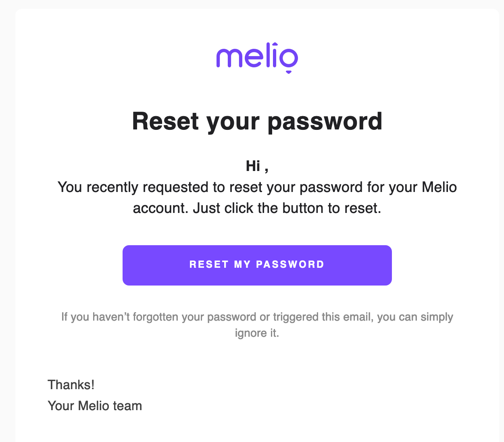Click the RESET MY PASSWORD button
This screenshot has width=504, height=442.
point(257,265)
